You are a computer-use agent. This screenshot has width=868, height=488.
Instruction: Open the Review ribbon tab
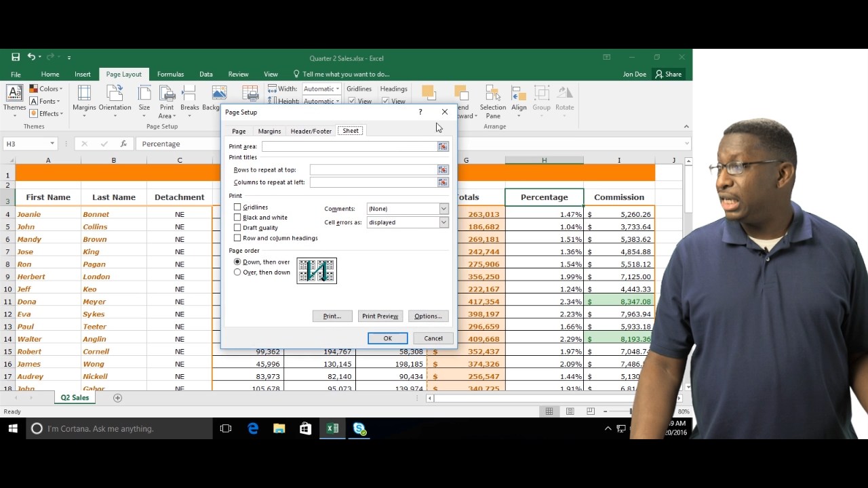(238, 75)
